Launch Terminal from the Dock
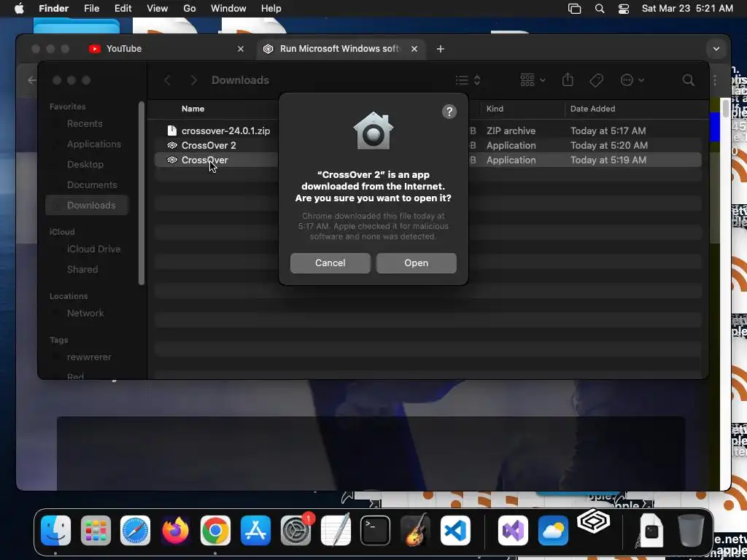This screenshot has height=560, width=747. tap(376, 530)
